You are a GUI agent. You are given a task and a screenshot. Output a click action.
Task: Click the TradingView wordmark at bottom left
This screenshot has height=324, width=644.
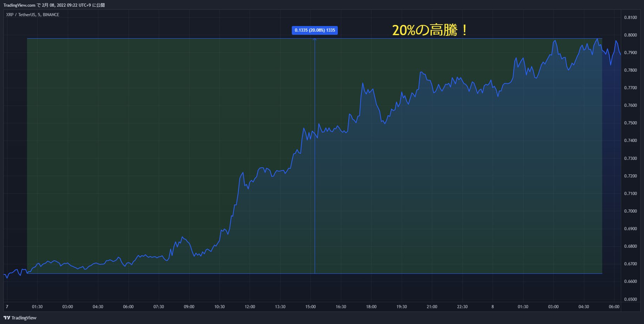click(24, 318)
